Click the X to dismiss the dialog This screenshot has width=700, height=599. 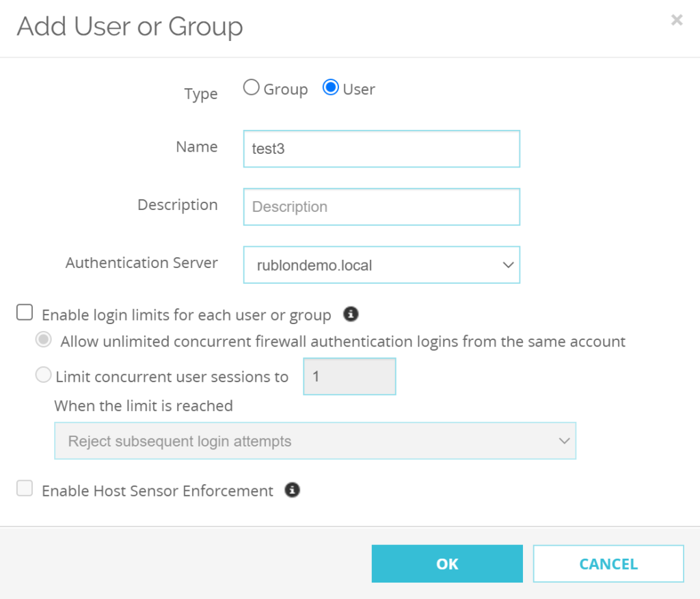[676, 20]
